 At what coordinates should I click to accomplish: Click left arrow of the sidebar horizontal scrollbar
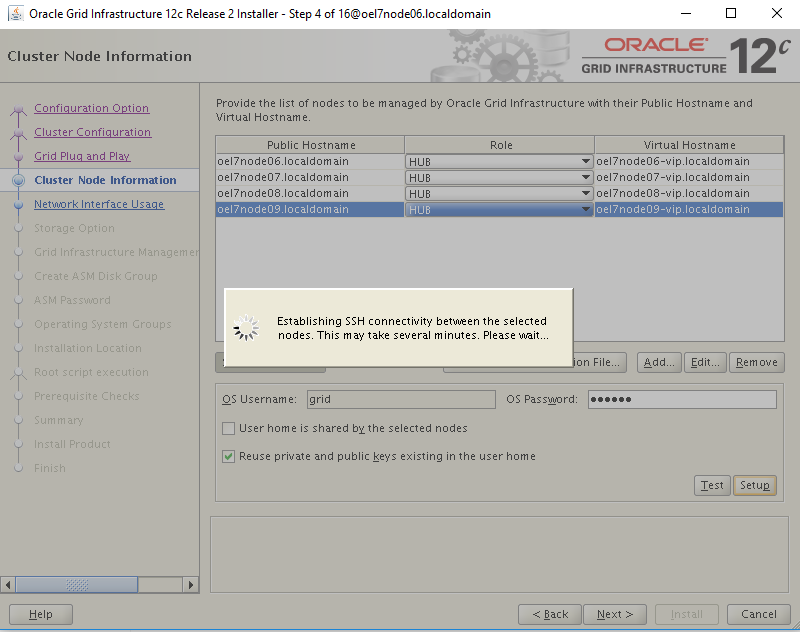(9, 584)
